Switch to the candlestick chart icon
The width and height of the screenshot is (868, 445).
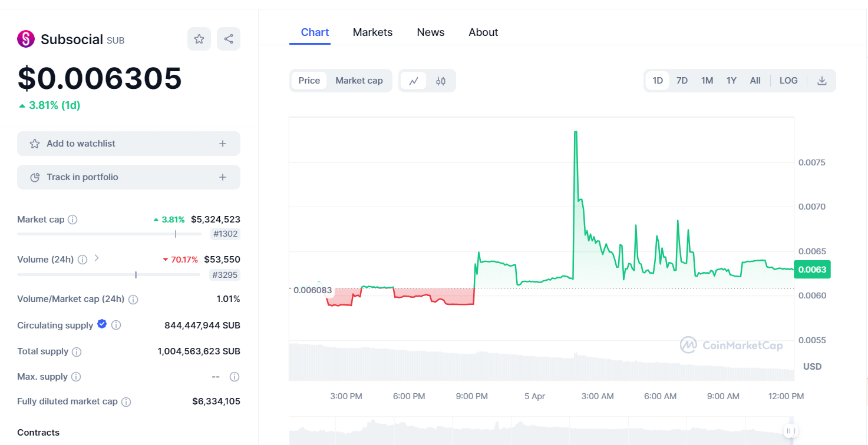pyautogui.click(x=440, y=81)
